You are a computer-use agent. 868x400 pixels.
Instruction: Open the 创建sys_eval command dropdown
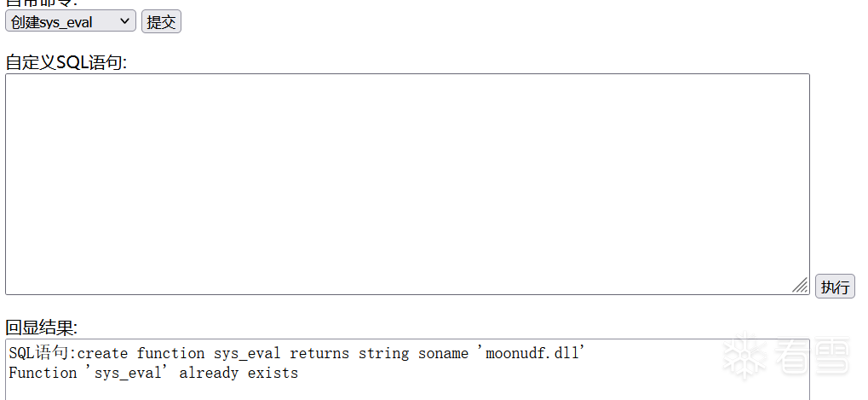coord(71,22)
